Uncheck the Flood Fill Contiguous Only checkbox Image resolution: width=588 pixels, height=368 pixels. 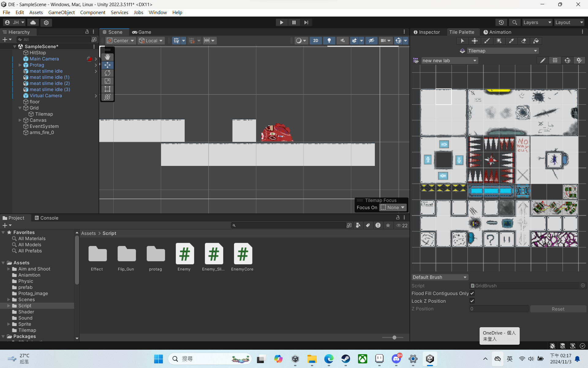coord(472,293)
